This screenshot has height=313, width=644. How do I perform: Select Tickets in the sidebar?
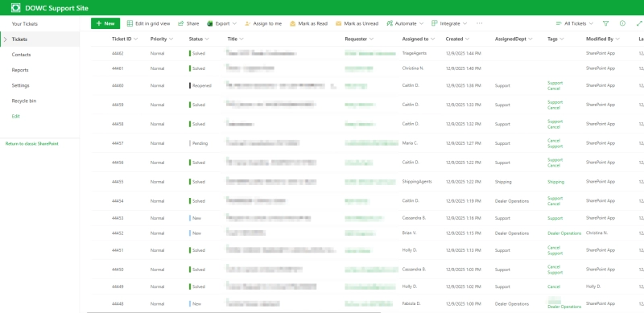tap(19, 39)
